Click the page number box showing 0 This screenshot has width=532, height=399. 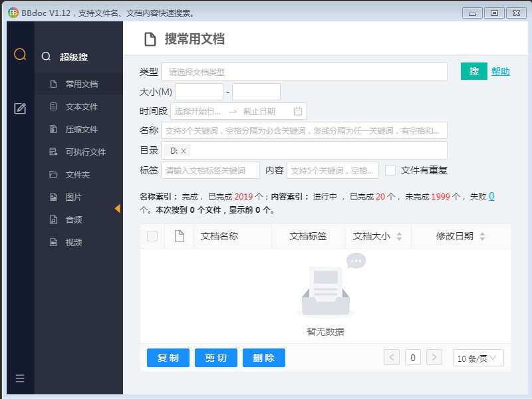click(x=413, y=357)
